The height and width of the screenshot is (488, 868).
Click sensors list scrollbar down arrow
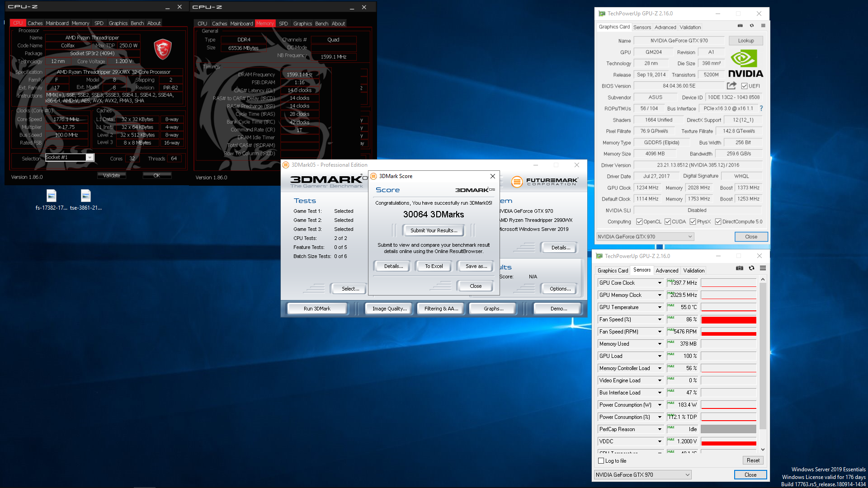click(763, 450)
